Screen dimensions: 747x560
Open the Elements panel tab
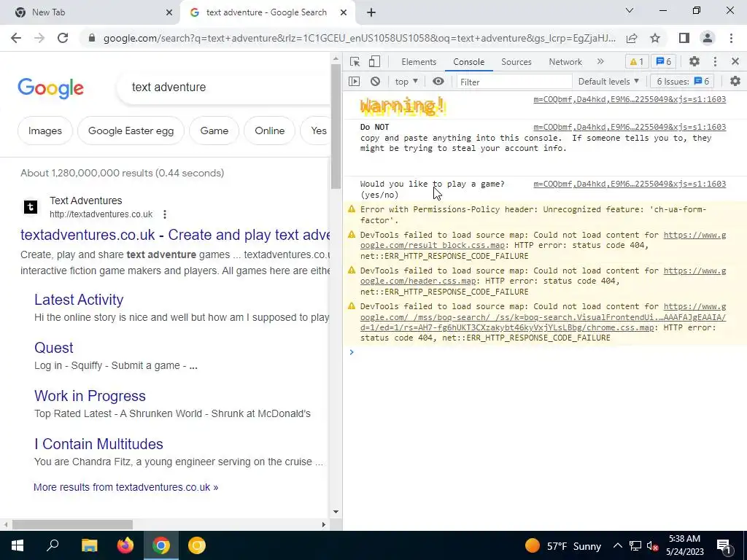(x=419, y=62)
